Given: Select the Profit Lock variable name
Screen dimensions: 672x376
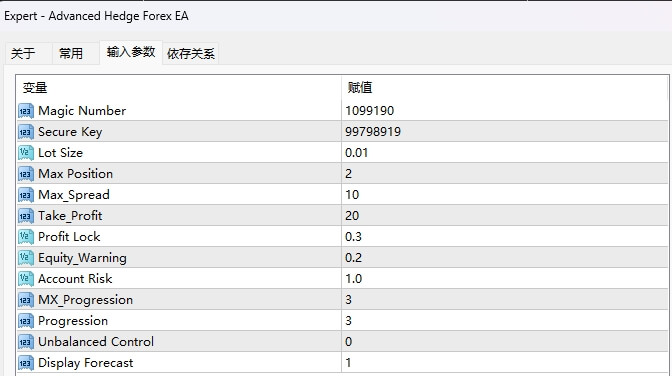Looking at the screenshot, I should pos(69,237).
